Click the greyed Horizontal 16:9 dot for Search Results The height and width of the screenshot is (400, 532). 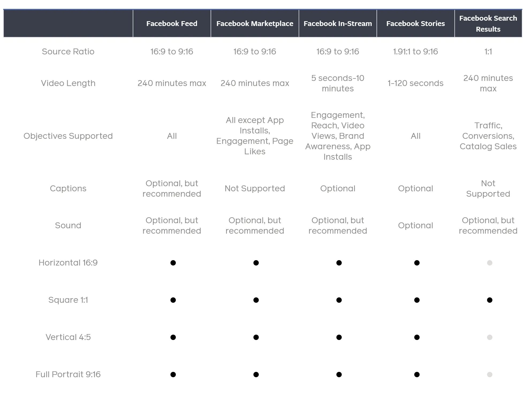point(490,263)
